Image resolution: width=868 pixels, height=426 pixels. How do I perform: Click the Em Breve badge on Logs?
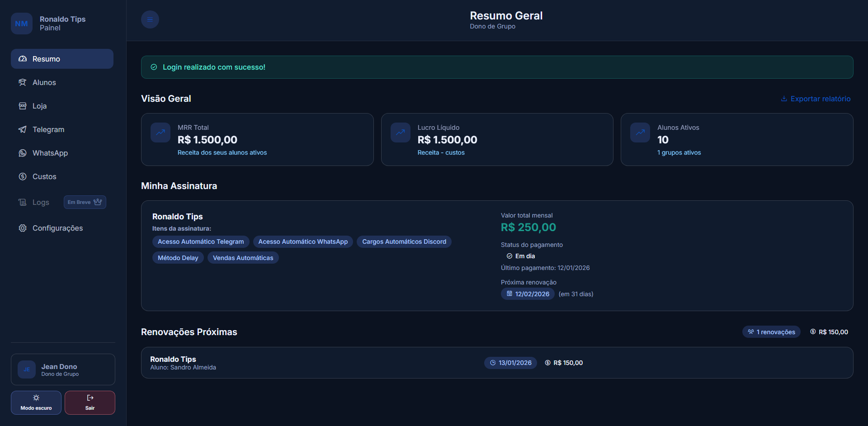click(x=85, y=202)
